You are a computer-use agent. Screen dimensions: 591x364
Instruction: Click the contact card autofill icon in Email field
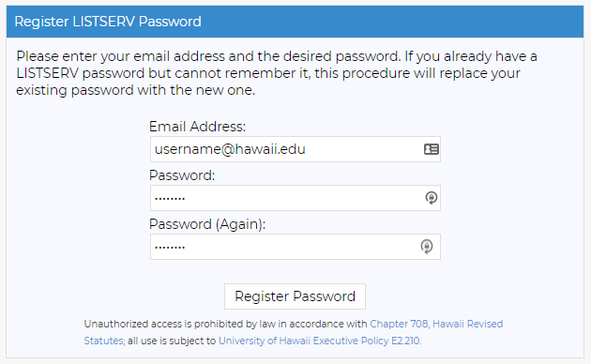432,149
